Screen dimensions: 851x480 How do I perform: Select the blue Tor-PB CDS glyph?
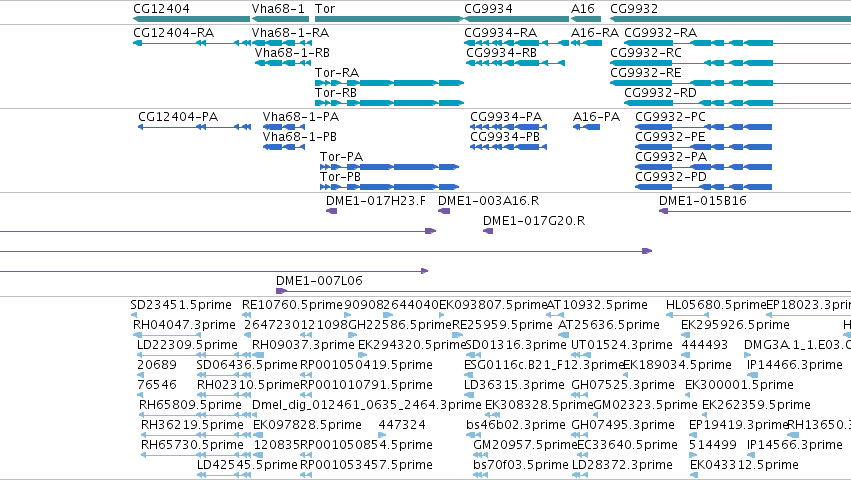[x=390, y=187]
